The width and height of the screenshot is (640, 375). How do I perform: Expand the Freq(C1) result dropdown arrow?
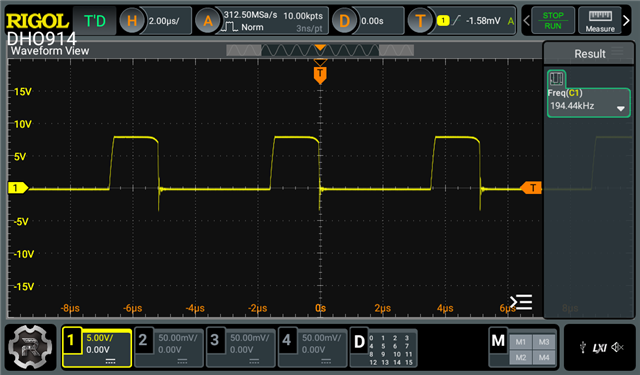(620, 109)
